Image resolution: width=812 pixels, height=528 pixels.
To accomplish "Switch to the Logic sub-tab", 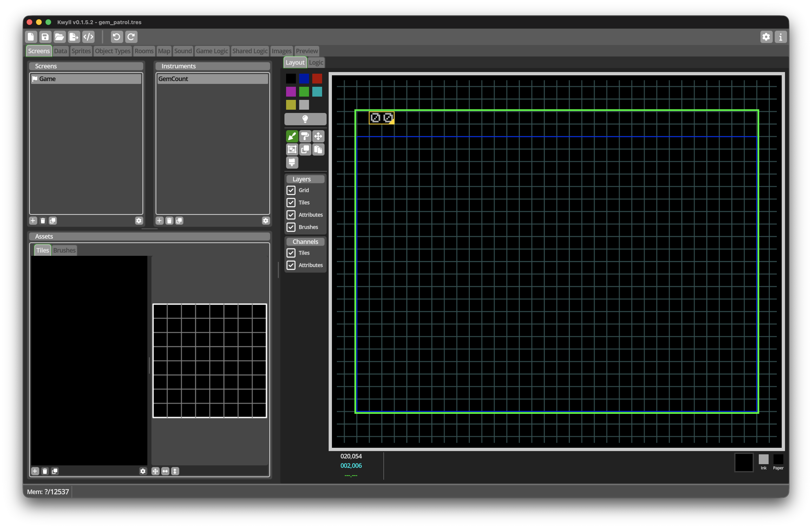I will [316, 63].
